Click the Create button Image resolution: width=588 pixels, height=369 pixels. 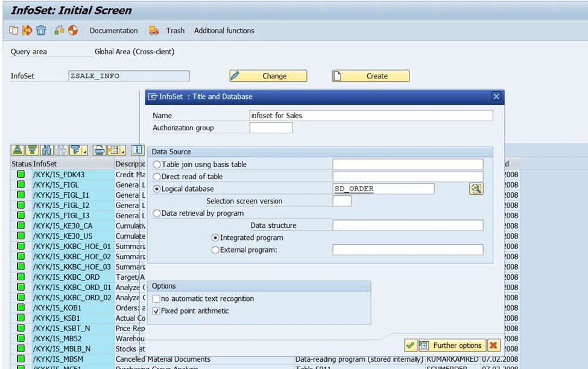click(x=370, y=76)
